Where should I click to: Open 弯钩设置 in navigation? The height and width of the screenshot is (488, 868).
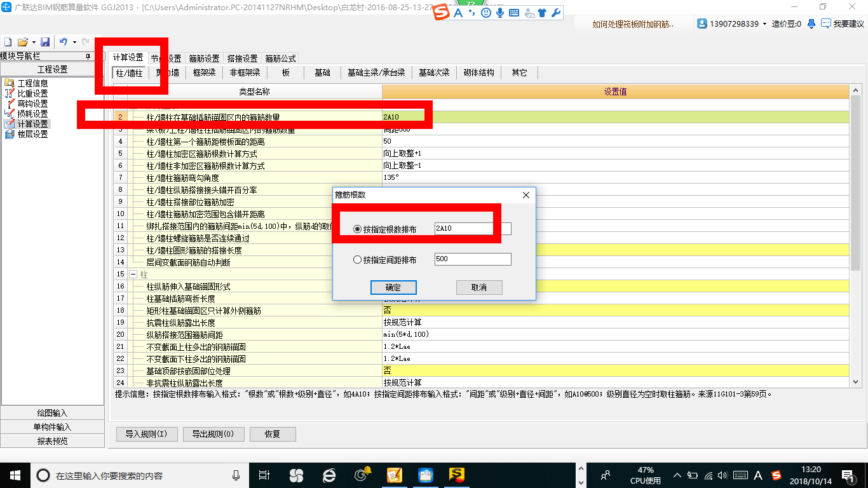point(32,104)
